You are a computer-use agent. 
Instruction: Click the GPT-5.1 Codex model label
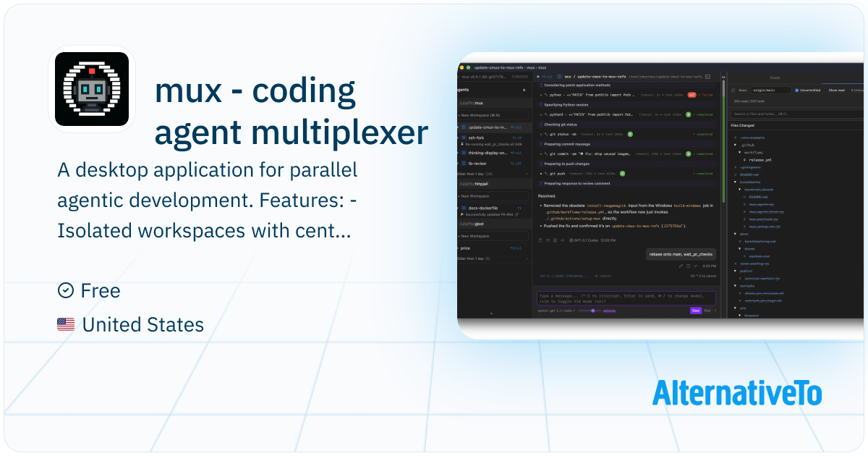tap(587, 240)
